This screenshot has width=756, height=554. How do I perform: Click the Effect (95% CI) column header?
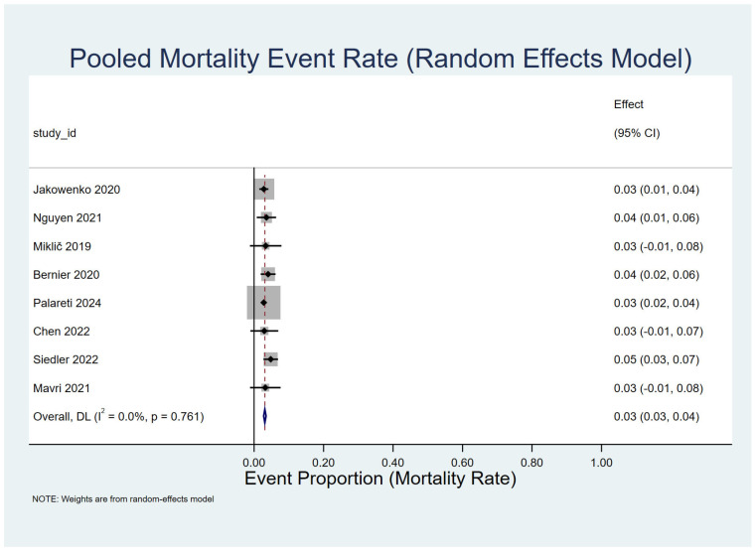point(637,118)
